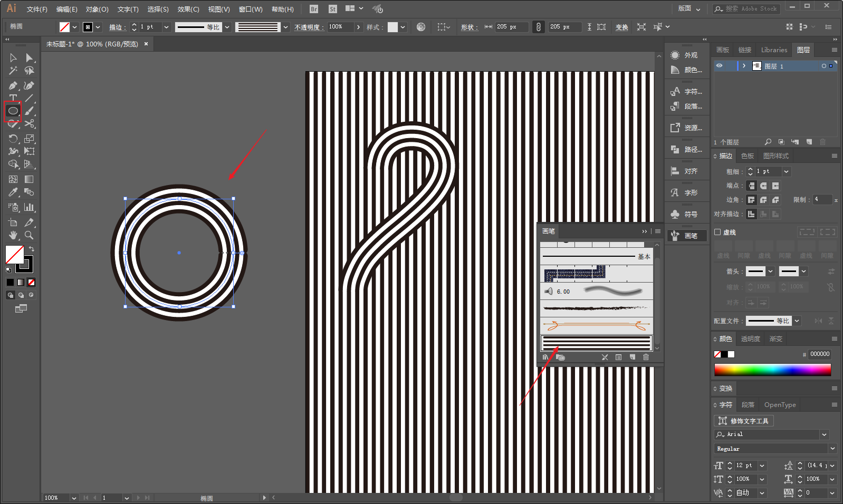Toggle constrain width and height link
843x504 pixels.
pos(538,27)
